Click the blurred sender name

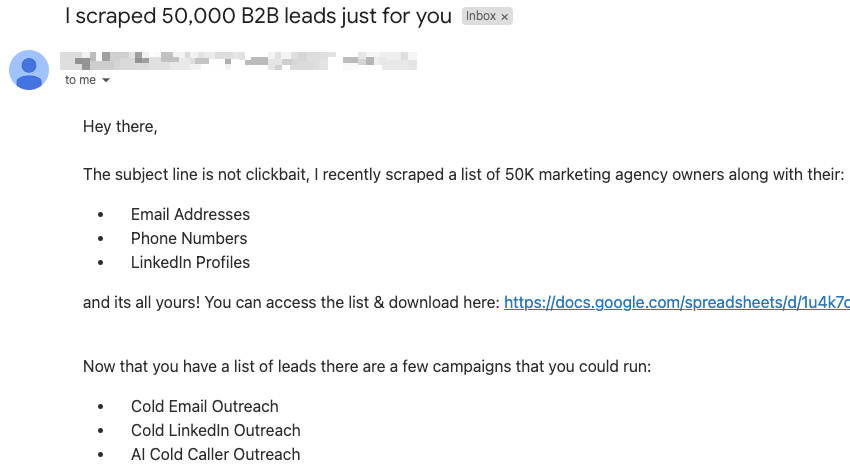click(x=198, y=60)
